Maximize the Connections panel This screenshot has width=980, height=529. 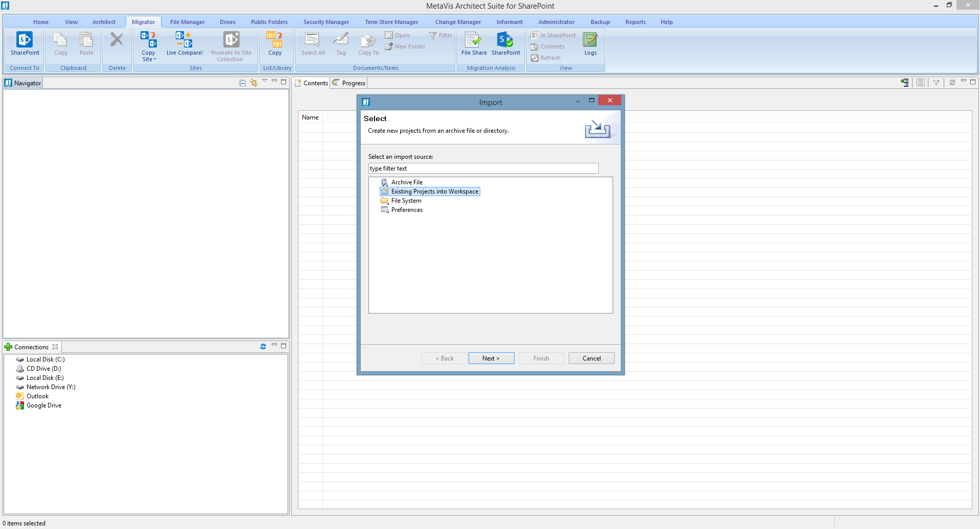click(284, 346)
